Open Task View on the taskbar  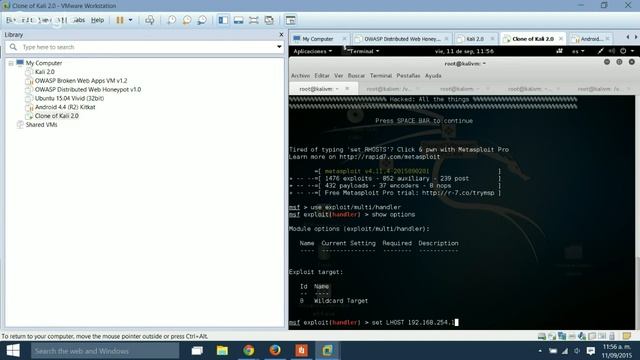(x=197, y=351)
